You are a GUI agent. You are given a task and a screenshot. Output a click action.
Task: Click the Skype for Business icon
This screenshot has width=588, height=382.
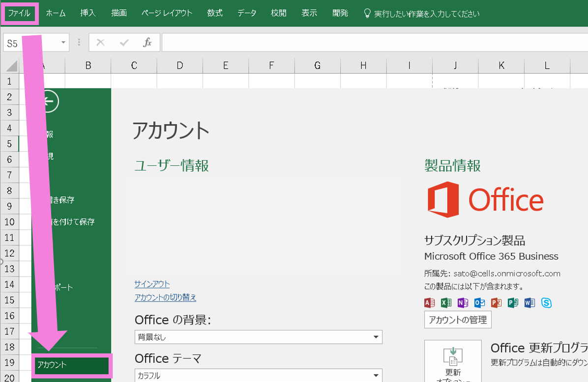546,303
